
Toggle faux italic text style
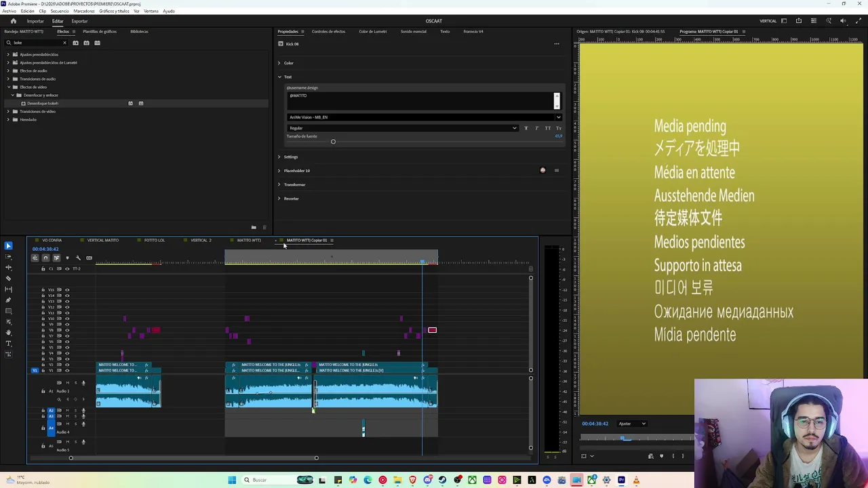point(536,128)
